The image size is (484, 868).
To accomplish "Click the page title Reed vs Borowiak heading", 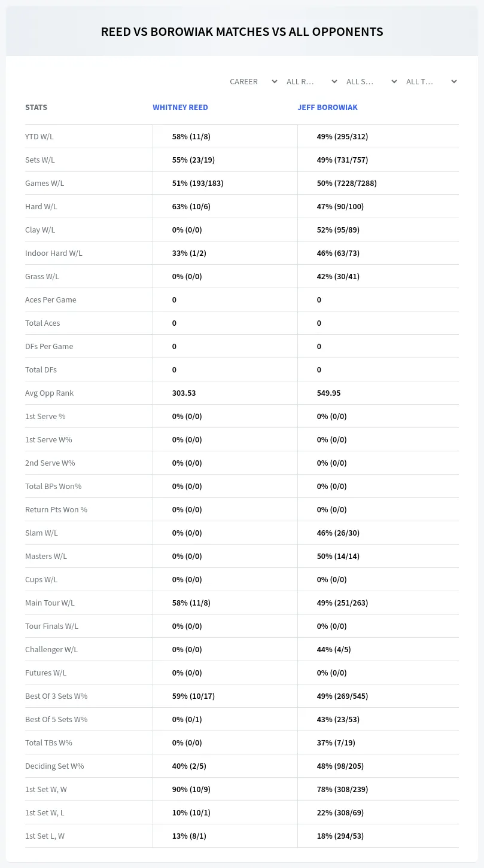I will tap(242, 32).
